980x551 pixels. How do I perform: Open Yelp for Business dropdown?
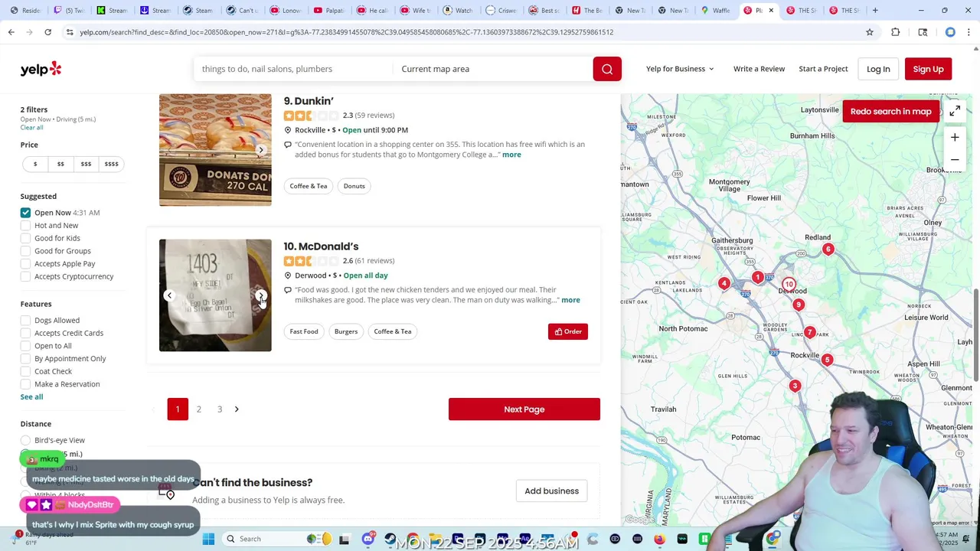click(680, 69)
